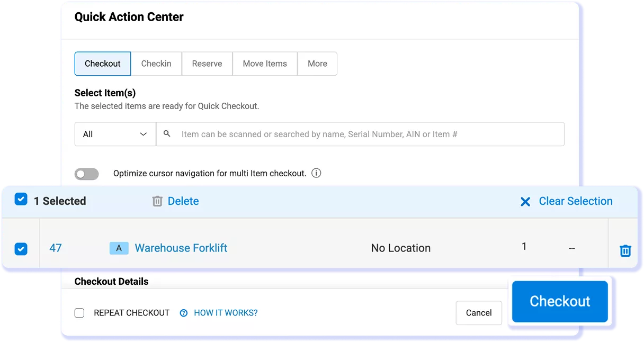Click Clear Selection link
This screenshot has width=644, height=342.
(x=576, y=201)
